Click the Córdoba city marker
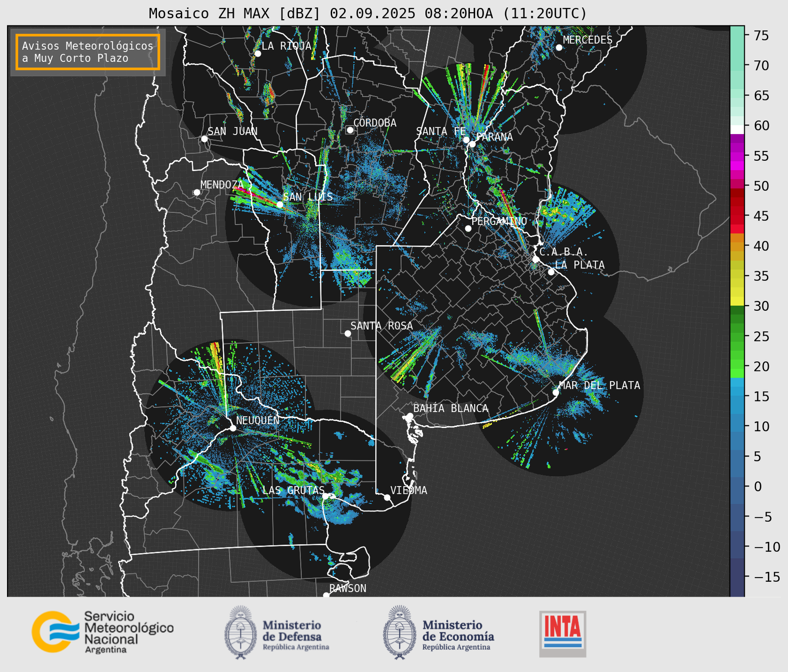Viewport: 788px width, 672px height. (x=350, y=130)
